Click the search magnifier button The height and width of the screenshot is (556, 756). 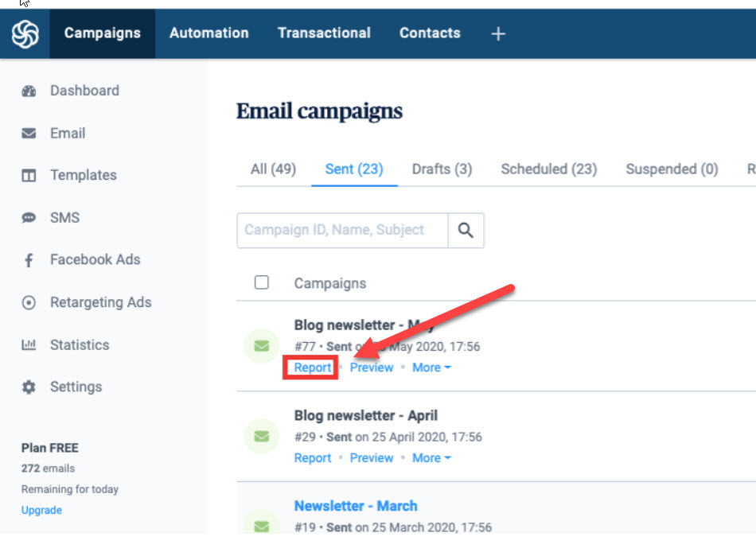(466, 231)
